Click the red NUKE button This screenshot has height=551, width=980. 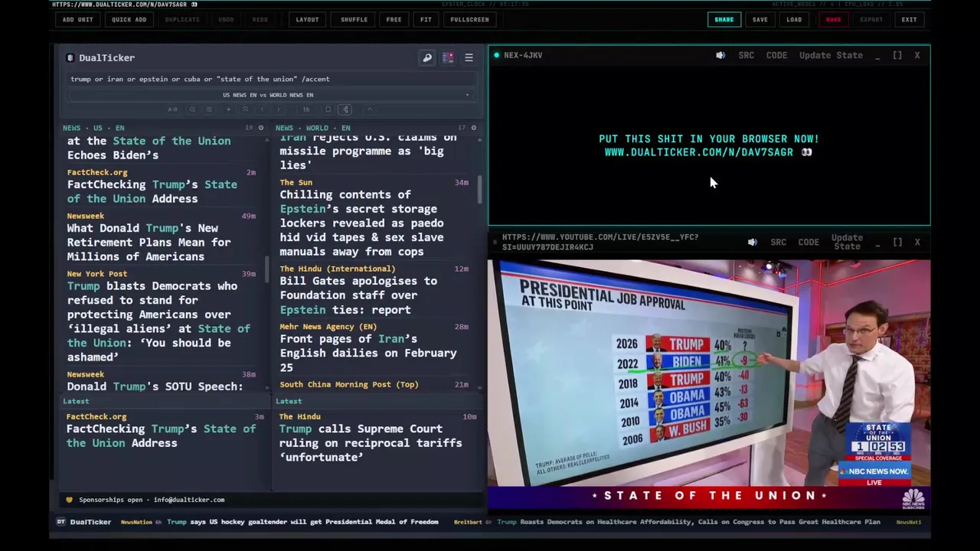pyautogui.click(x=833, y=20)
